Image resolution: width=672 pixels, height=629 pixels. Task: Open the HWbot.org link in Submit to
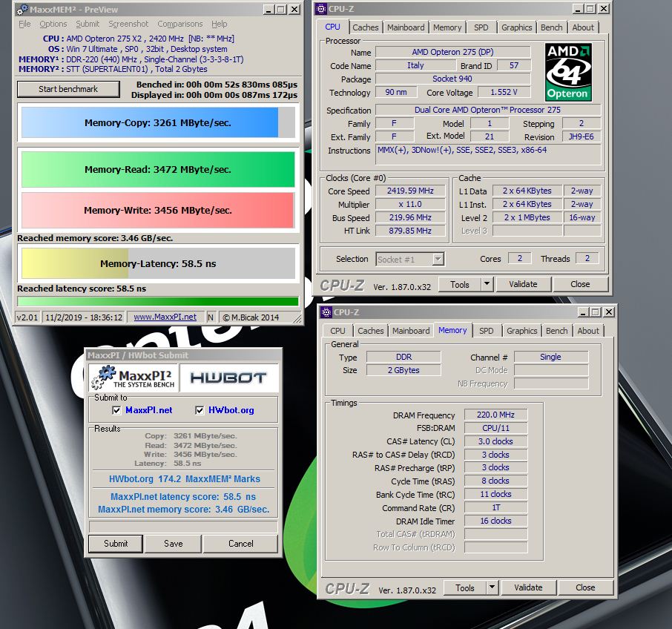pos(231,410)
